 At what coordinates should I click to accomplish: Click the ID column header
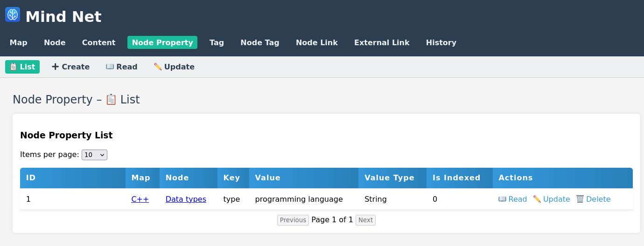pos(73,178)
